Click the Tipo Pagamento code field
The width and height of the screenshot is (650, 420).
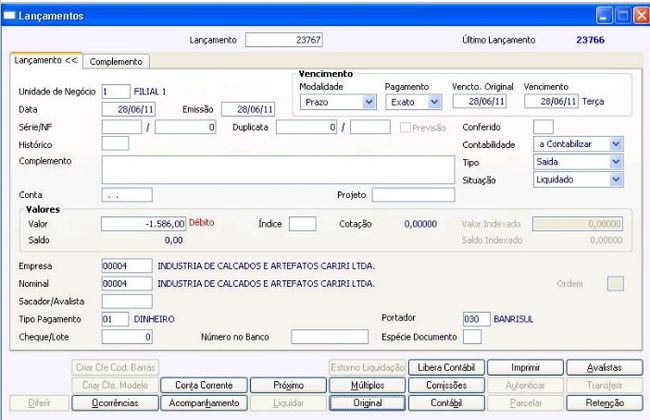tap(115, 319)
